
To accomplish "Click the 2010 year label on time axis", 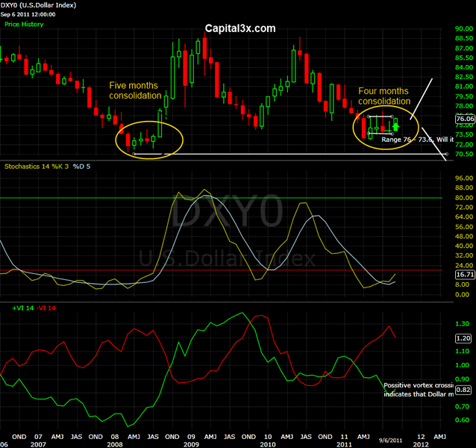I will pos(268,444).
